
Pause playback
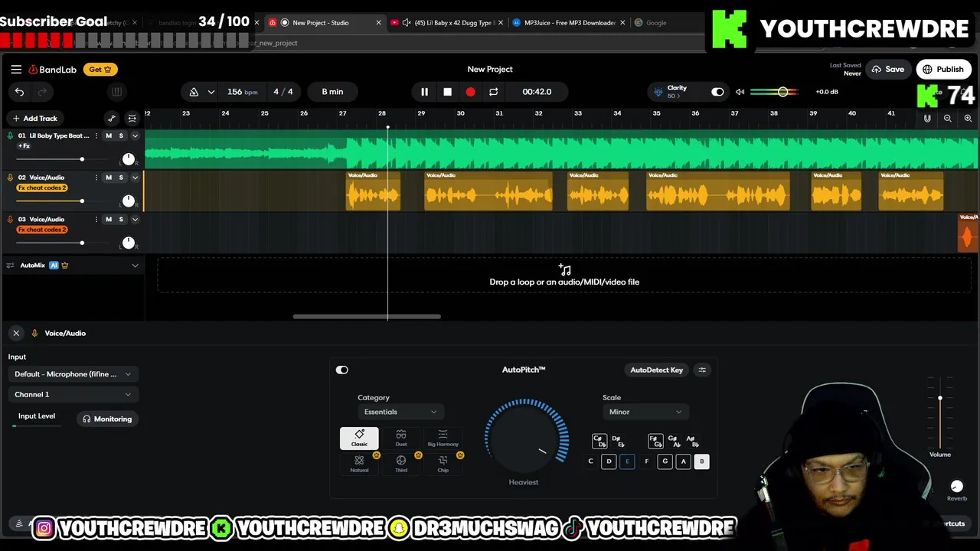[x=424, y=92]
